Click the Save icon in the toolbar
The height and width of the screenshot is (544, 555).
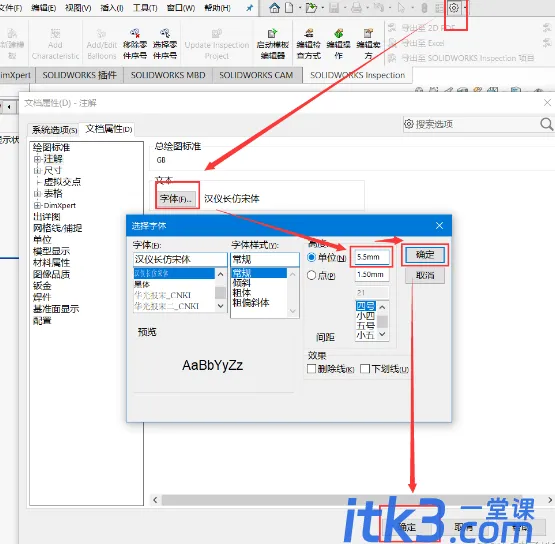coord(334,7)
